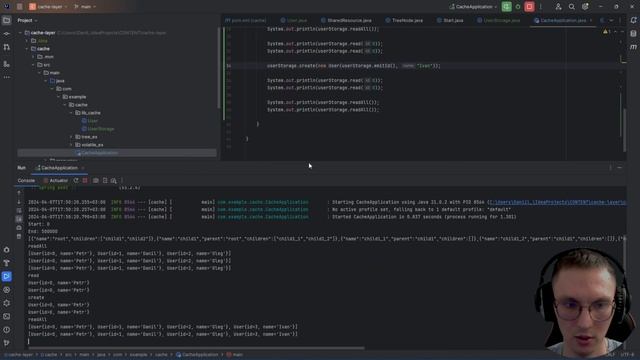Click first com.example.cache.CacheApplication log link

tap(263, 202)
